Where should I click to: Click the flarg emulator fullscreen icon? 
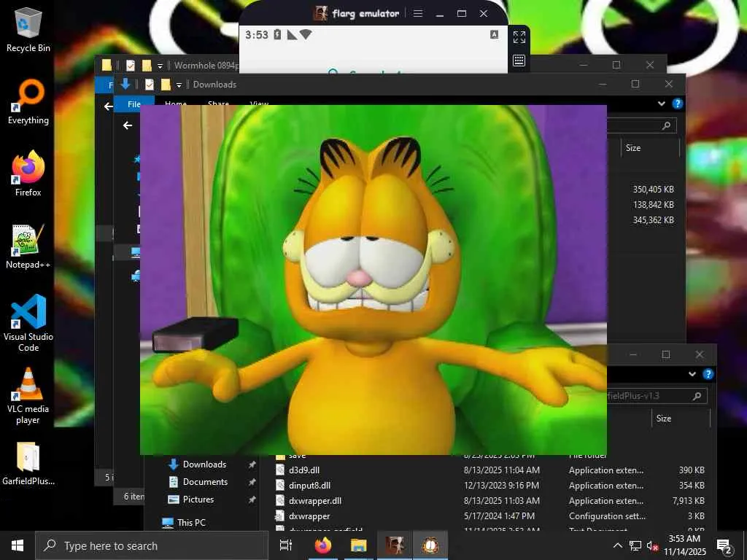[519, 37]
